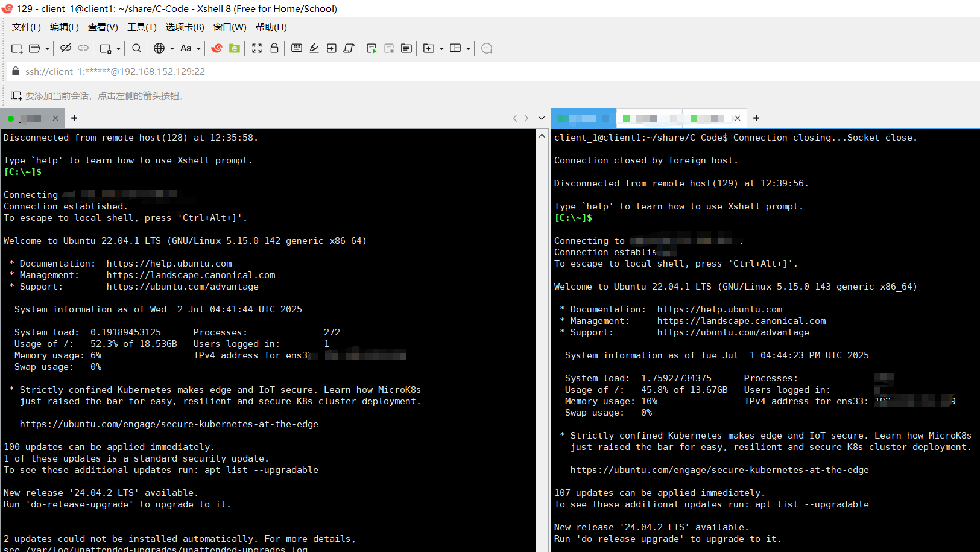Click the kubernetes-at-the-edge URL in right terminal

[x=719, y=470]
